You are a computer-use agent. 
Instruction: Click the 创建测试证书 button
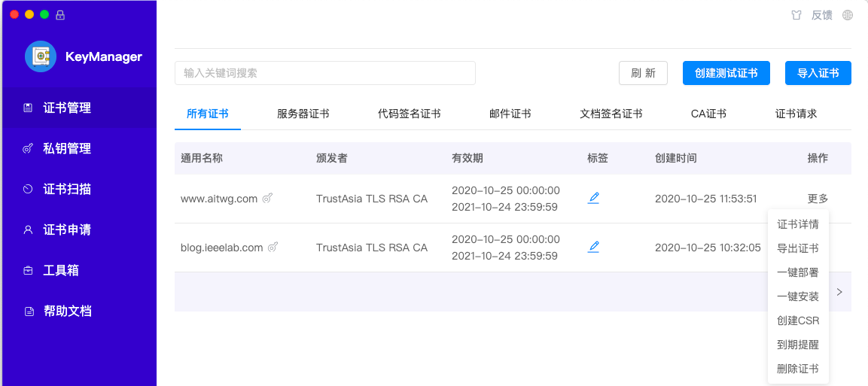[726, 73]
